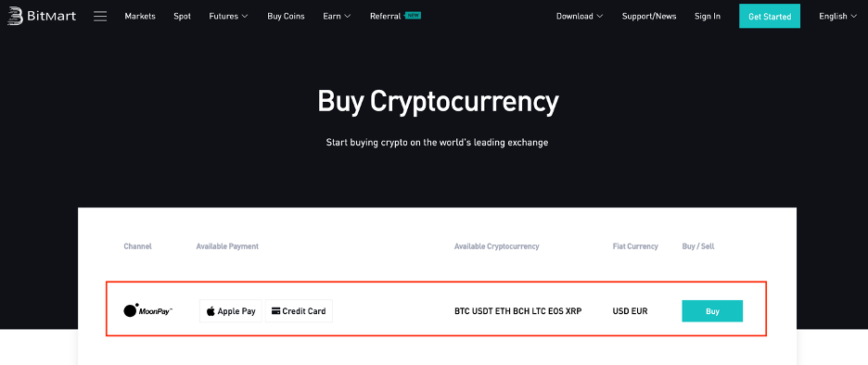Click the Get Started button
Screen dimensions: 868x365
[x=770, y=16]
